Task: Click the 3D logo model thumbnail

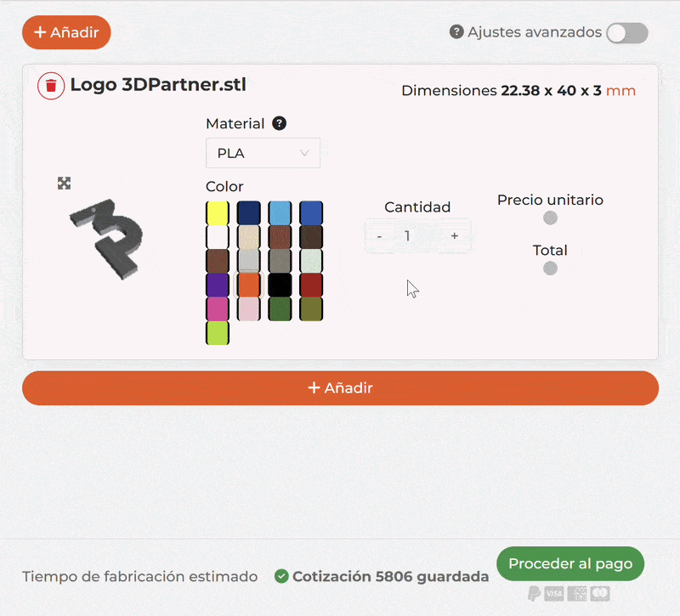Action: tap(106, 239)
